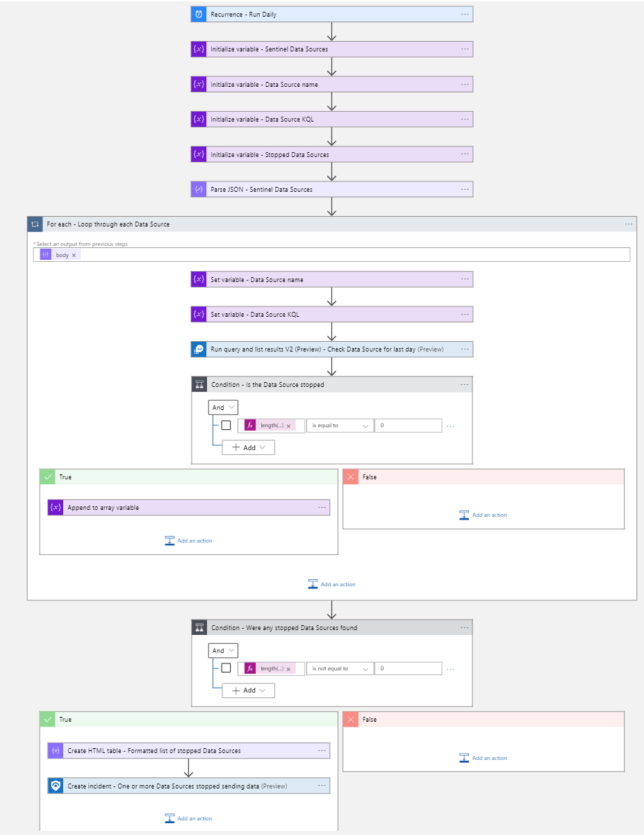The image size is (644, 835).
Task: Click the For each loop icon
Action: tap(35, 224)
